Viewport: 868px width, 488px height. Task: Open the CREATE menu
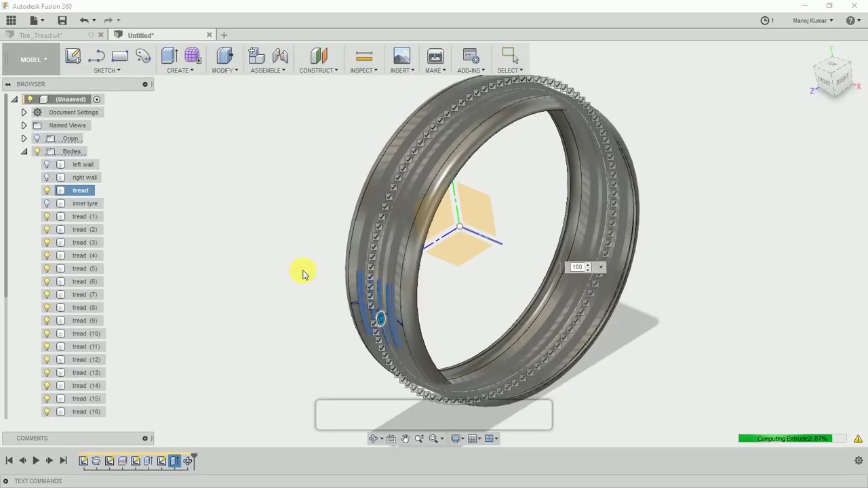(x=180, y=70)
